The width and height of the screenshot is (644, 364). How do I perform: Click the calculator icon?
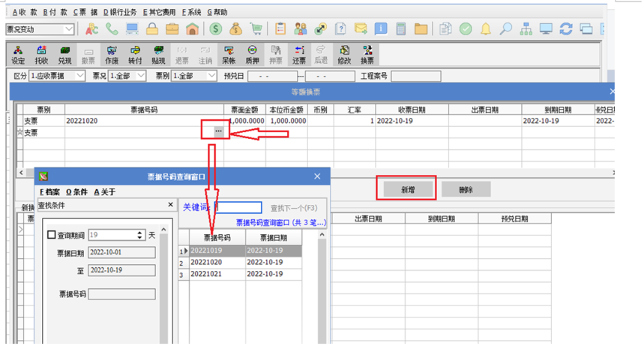(x=401, y=29)
